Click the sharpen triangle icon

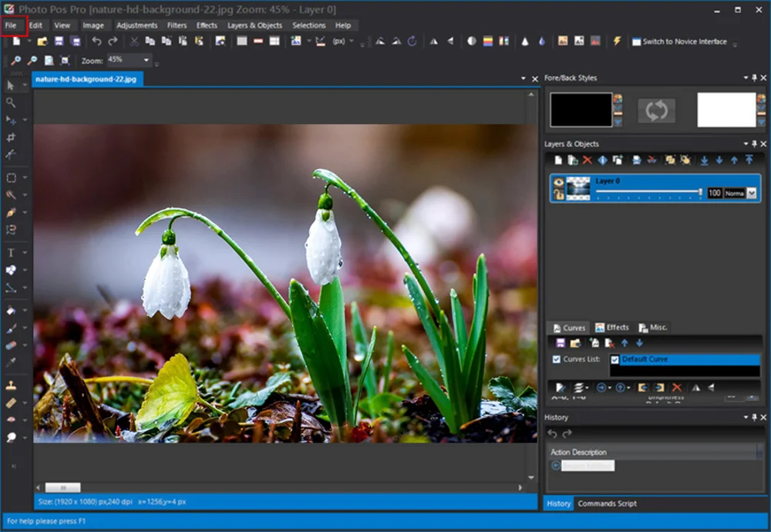coord(525,42)
